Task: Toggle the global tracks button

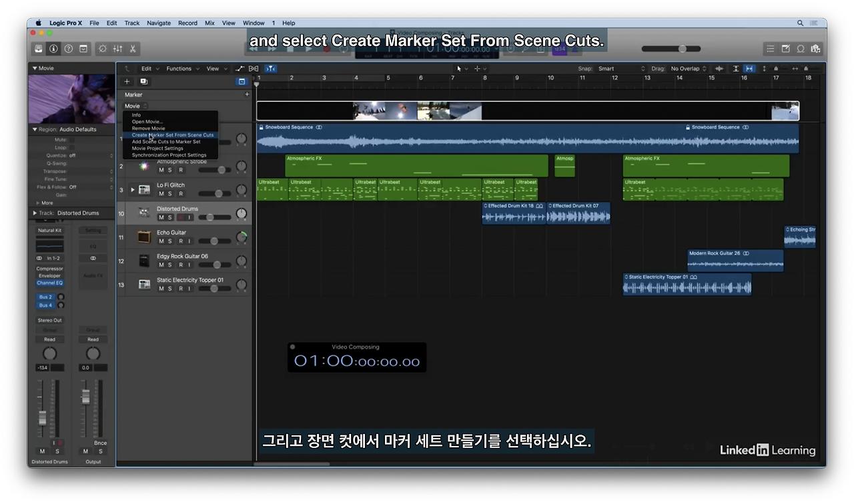Action: pos(242,81)
